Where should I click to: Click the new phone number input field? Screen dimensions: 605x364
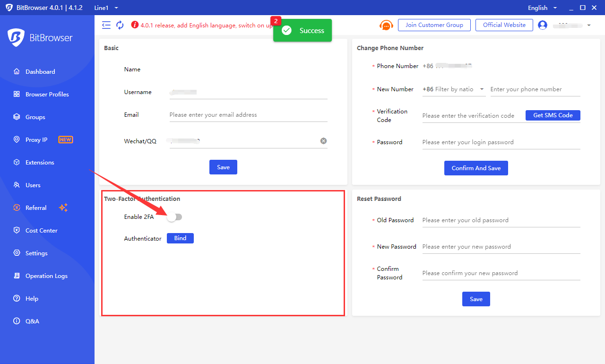pyautogui.click(x=535, y=89)
